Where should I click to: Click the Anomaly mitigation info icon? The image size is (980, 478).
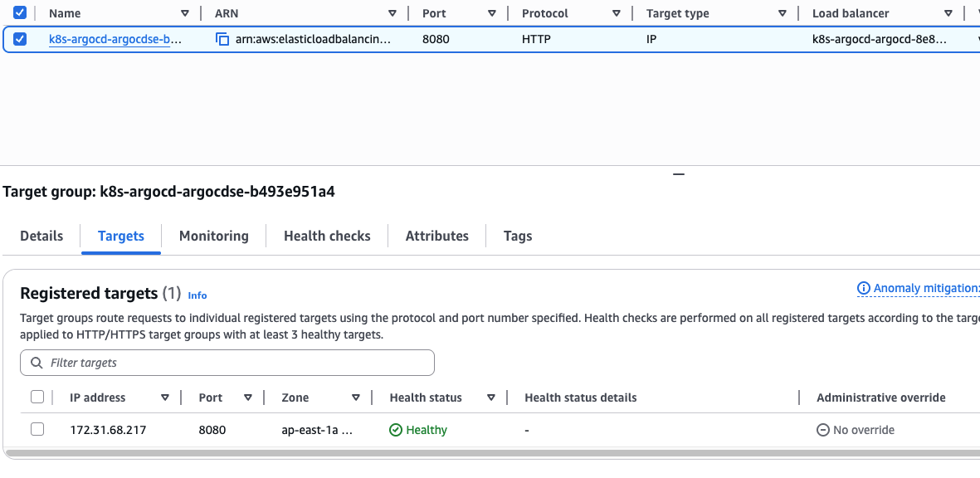click(864, 289)
